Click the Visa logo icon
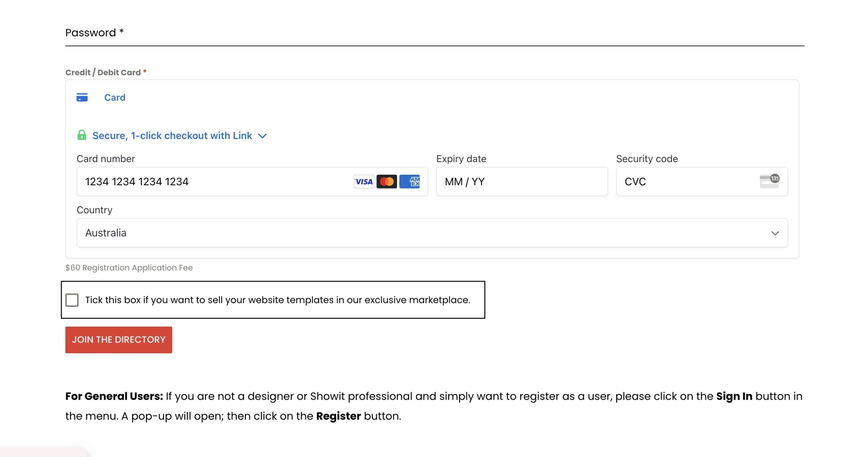This screenshot has width=868, height=457. [x=364, y=182]
